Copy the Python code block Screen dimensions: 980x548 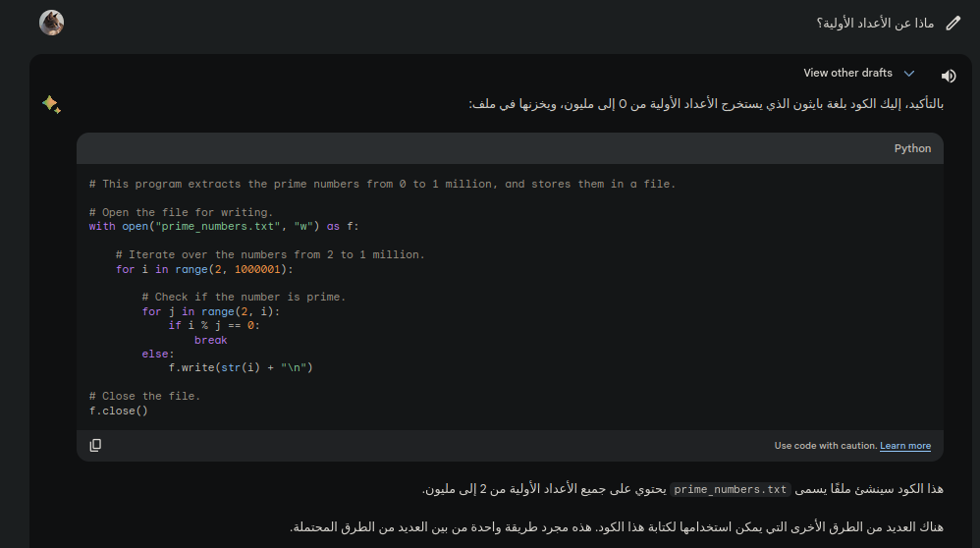[95, 445]
